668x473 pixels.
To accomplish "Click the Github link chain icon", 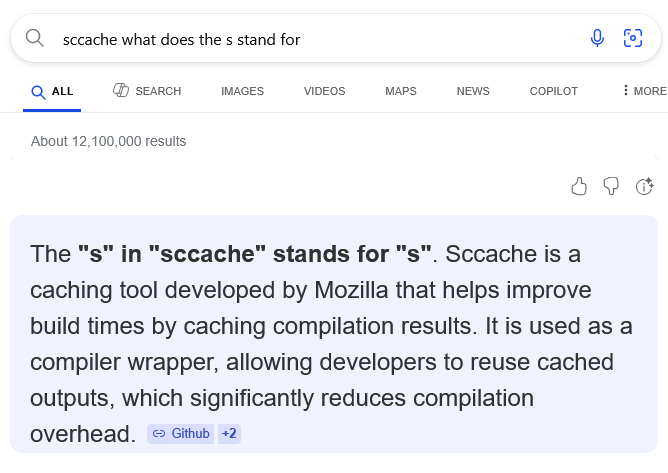I will [159, 434].
